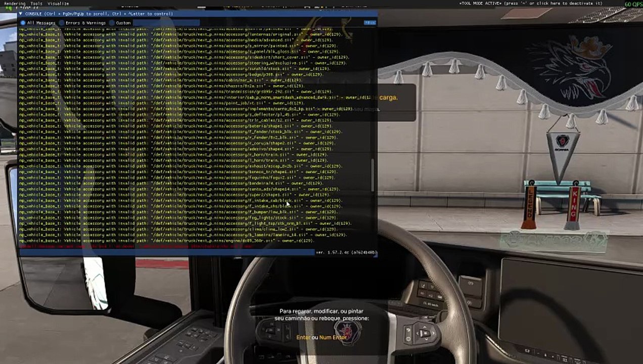This screenshot has height=364, width=643.
Task: Click TOOL MODE ACTIVE notice to deactivate
Action: click(x=531, y=4)
